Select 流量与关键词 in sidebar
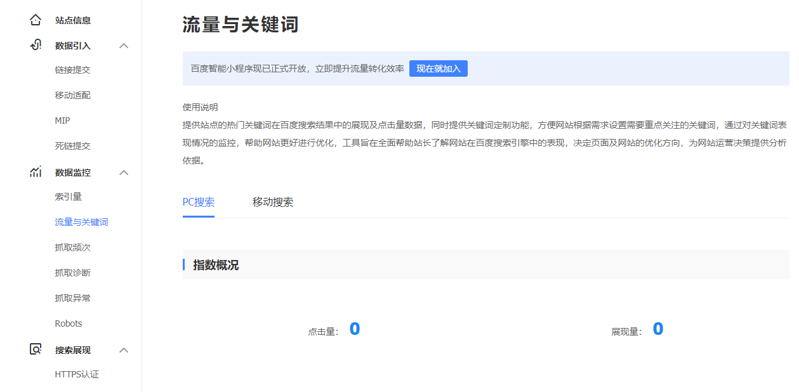The width and height of the screenshot is (799, 392). [82, 222]
